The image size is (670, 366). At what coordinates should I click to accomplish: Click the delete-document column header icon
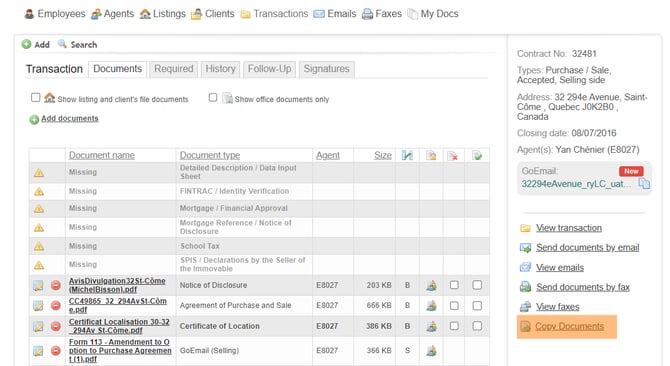coord(453,156)
